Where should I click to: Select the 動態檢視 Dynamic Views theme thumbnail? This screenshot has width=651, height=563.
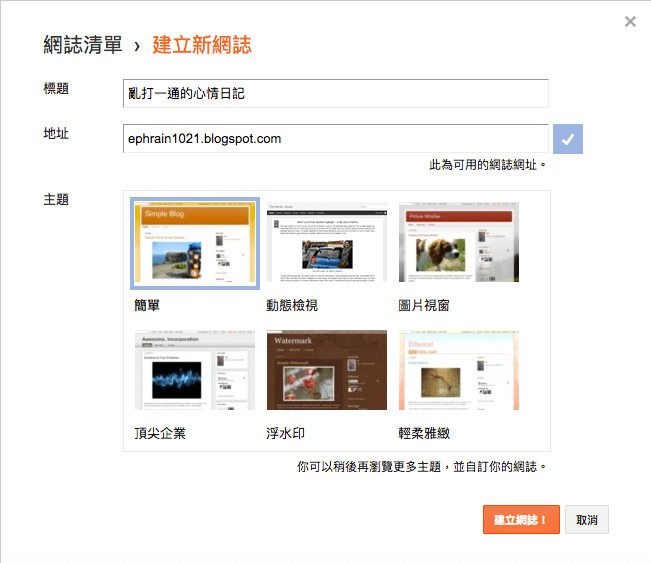click(327, 242)
